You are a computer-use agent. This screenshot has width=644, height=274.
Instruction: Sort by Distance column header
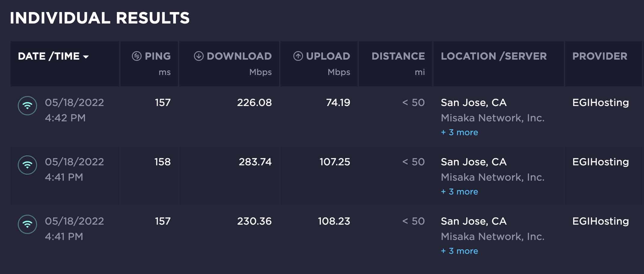point(398,56)
